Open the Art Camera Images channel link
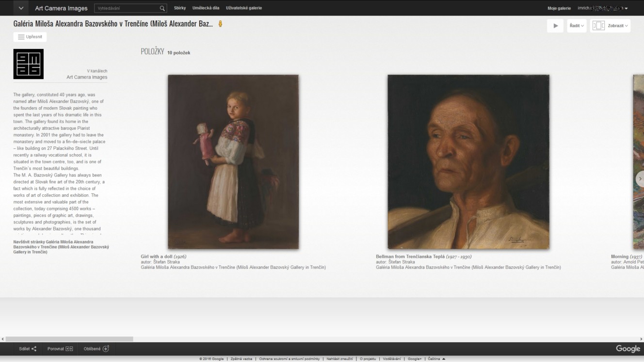644x362 pixels. (x=87, y=77)
